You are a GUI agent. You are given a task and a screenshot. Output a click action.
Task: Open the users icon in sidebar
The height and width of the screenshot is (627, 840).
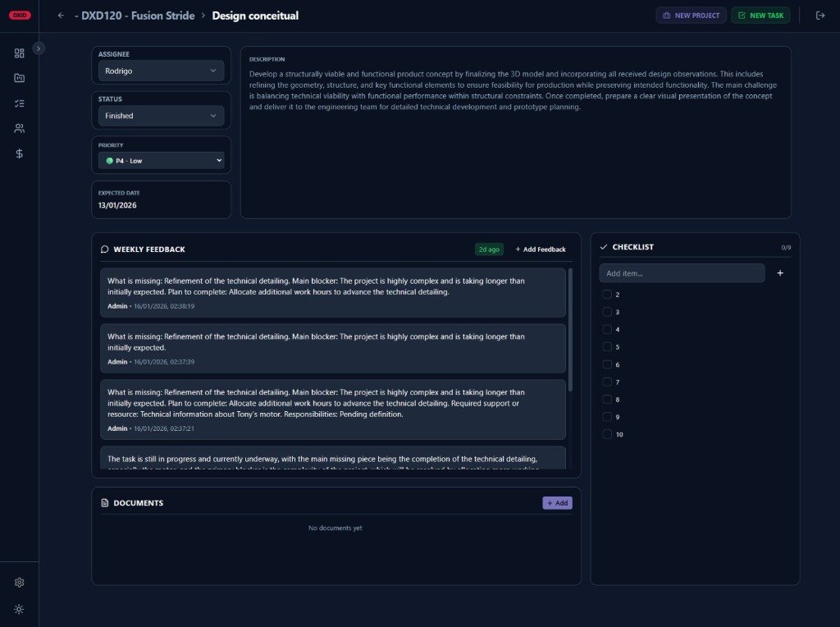pyautogui.click(x=19, y=128)
